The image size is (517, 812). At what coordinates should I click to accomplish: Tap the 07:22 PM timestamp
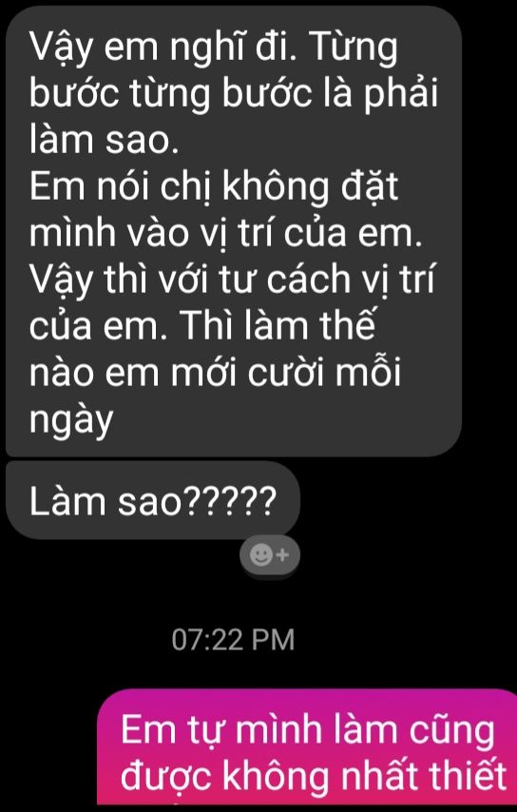[233, 640]
